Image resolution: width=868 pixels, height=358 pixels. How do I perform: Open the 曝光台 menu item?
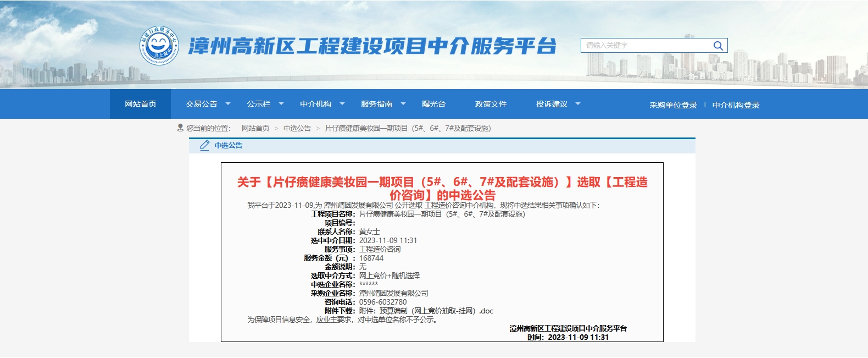434,104
